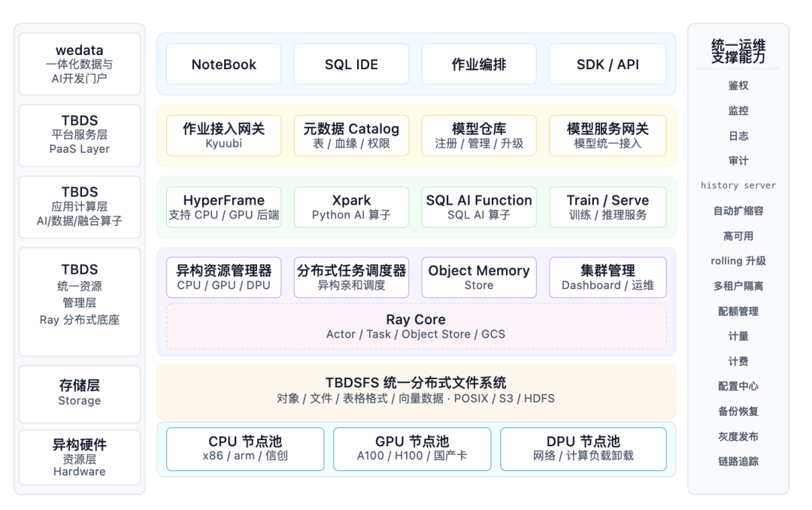Click '网络 / 计算负载卸载' text
The width and height of the screenshot is (812, 510).
tap(583, 456)
